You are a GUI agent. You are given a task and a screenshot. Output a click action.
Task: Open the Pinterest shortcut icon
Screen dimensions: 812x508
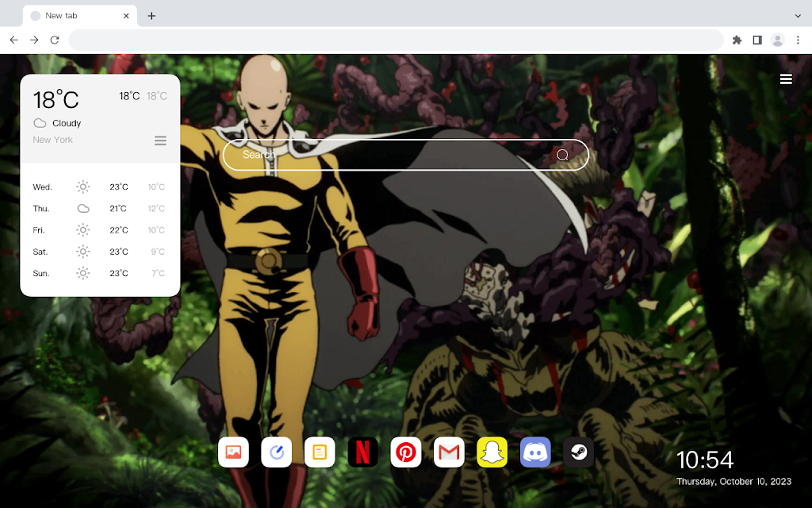[x=405, y=452]
